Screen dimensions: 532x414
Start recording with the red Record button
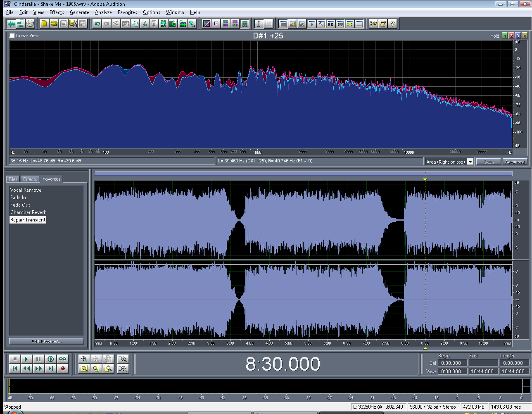point(62,368)
